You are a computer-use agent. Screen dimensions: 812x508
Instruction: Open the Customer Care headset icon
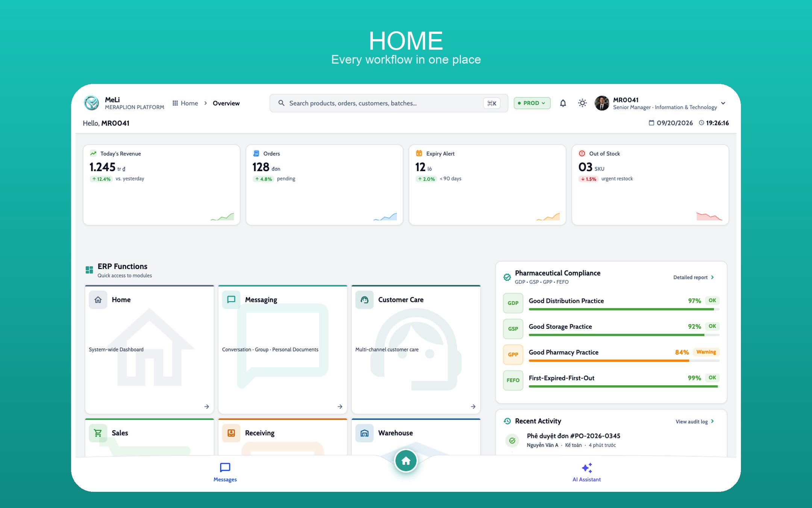pyautogui.click(x=365, y=300)
